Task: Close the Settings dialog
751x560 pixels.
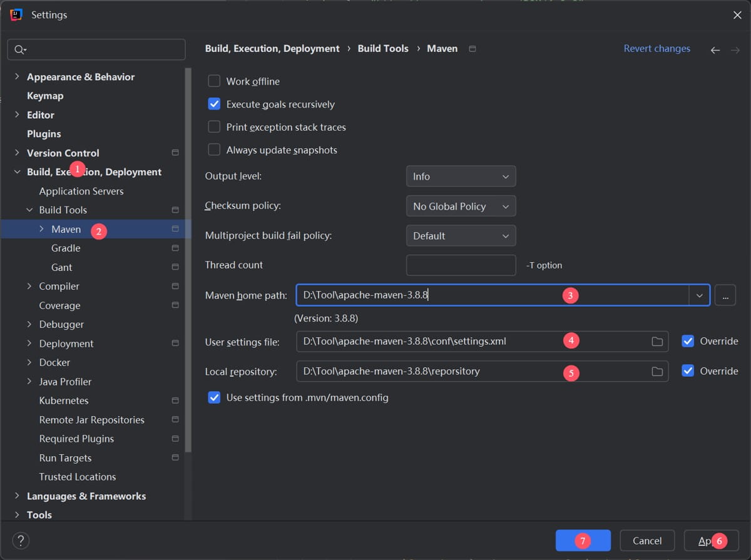Action: [x=737, y=15]
